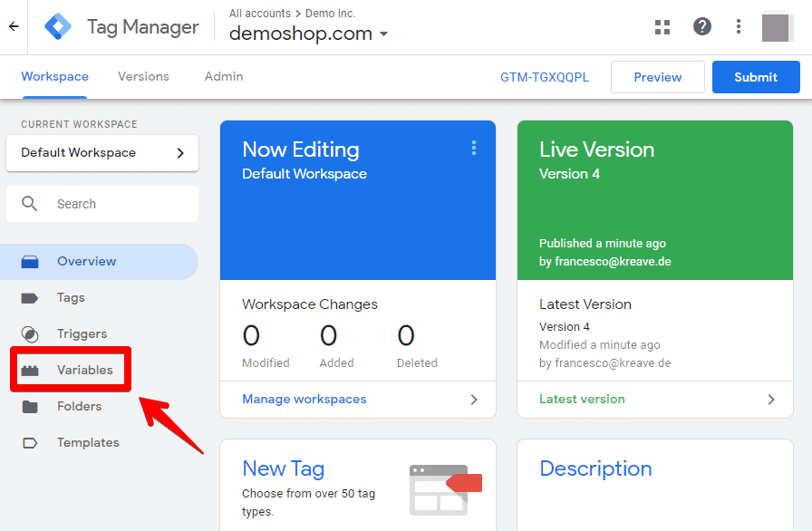Expand Latest version details with the chevron
The width and height of the screenshot is (812, 531).
click(x=771, y=399)
